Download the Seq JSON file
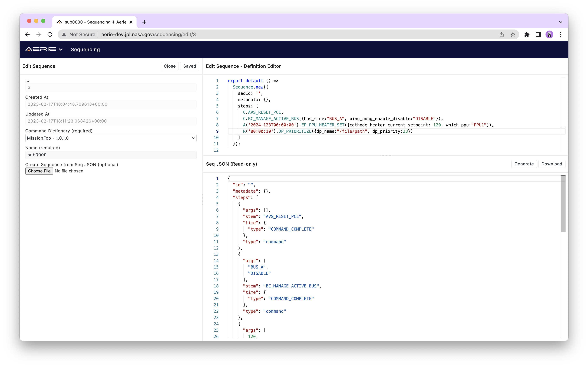Screen dimensions: 588x367 [552, 164]
